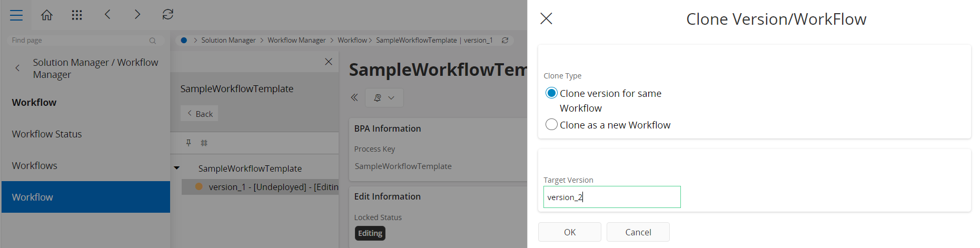Open the apps grid launcher
980x248 pixels.
tap(77, 15)
